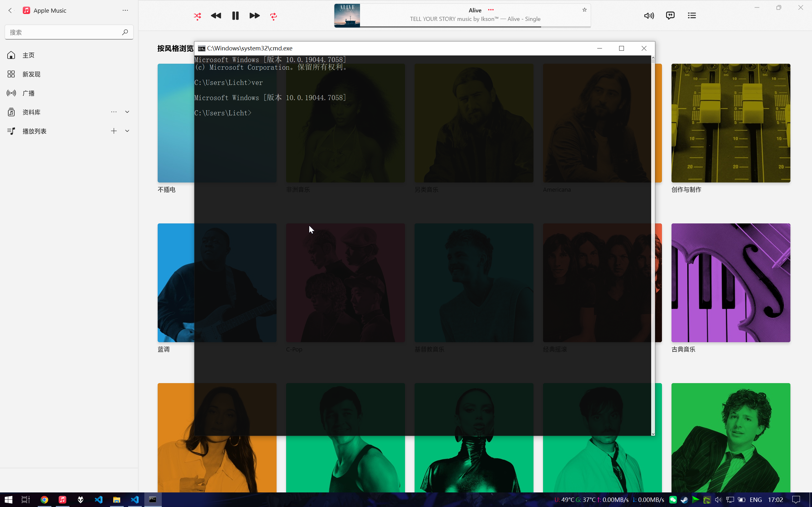
Task: Open the 广播 radio section icon
Action: [11, 93]
